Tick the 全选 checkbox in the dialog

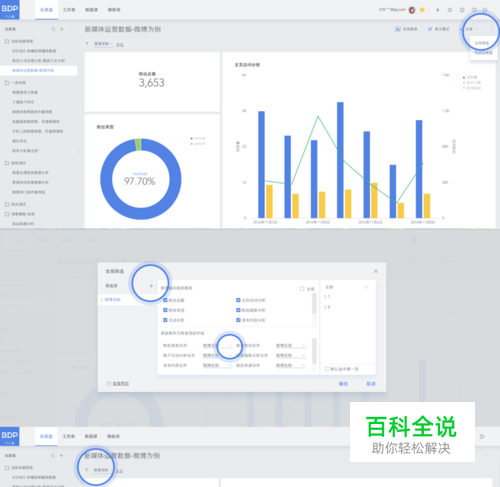302,289
